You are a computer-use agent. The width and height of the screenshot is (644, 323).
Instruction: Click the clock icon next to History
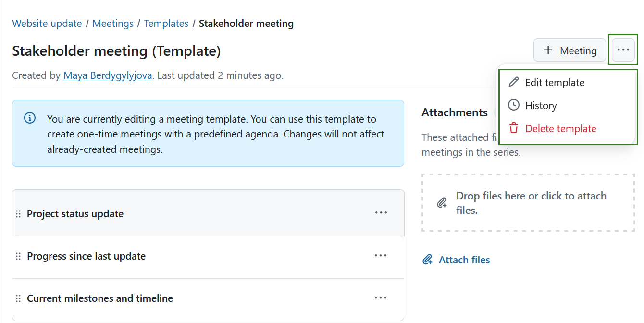(x=513, y=105)
